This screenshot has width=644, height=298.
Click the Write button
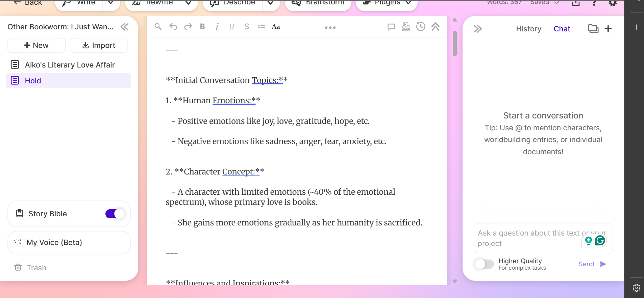(79, 3)
